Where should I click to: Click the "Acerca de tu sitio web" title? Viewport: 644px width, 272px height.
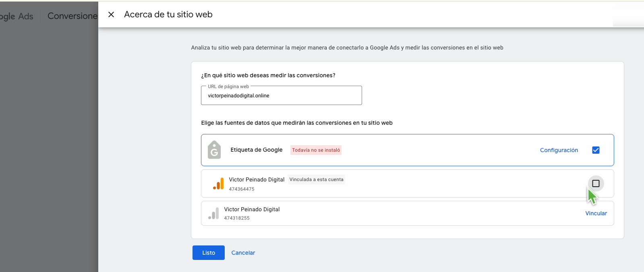168,14
